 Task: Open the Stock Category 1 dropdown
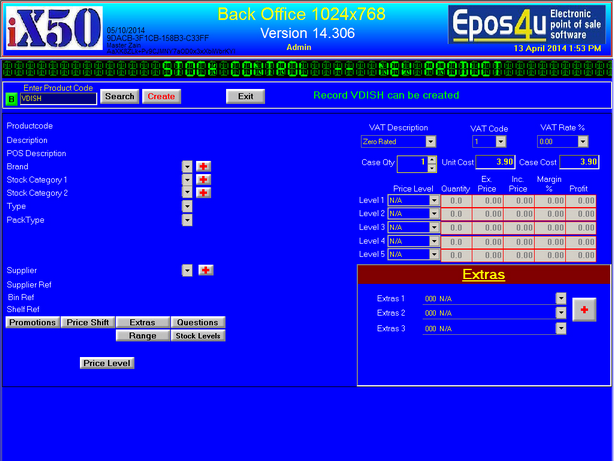(x=187, y=180)
